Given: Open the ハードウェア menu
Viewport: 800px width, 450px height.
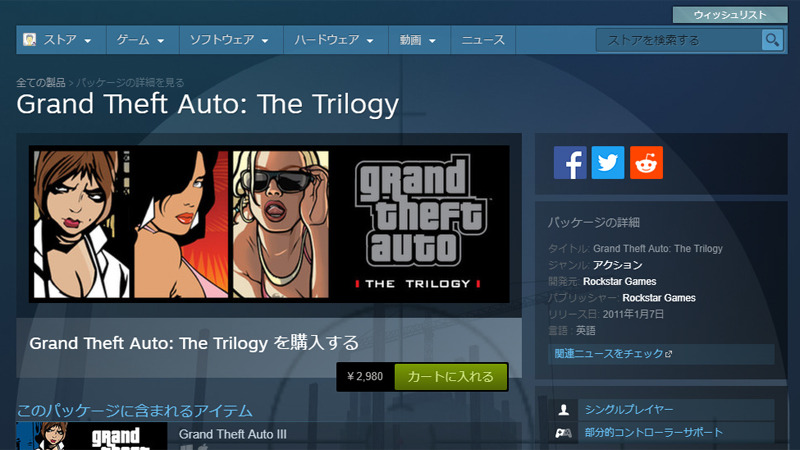Looking at the screenshot, I should [336, 40].
